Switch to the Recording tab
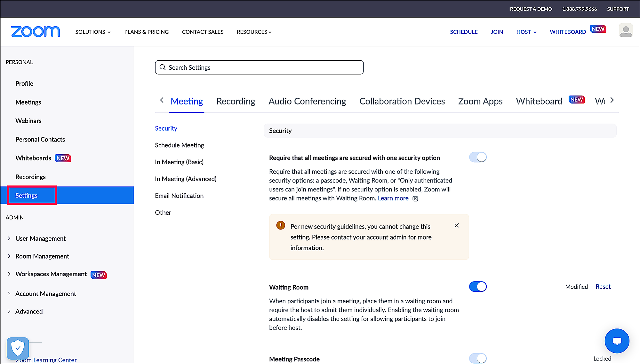Image resolution: width=640 pixels, height=364 pixels. (236, 101)
